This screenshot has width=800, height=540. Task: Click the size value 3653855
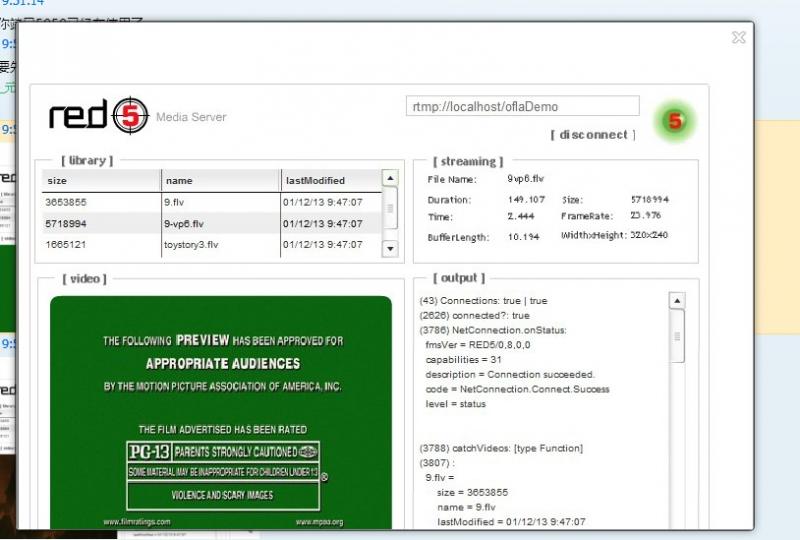point(66,202)
